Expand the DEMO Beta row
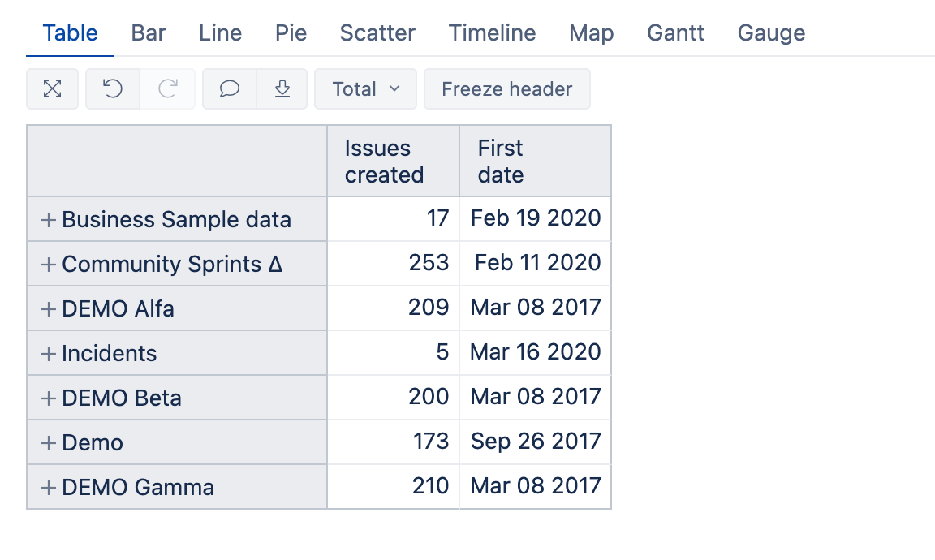The height and width of the screenshot is (560, 935). (x=49, y=398)
